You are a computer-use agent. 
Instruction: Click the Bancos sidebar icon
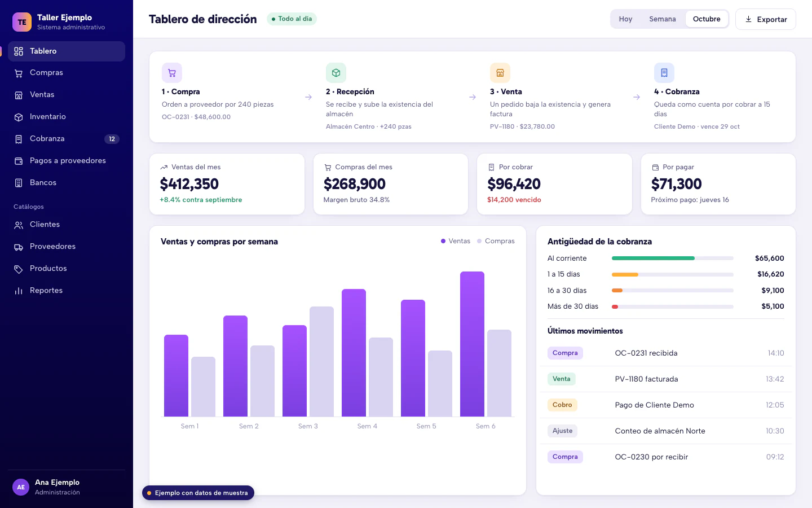point(19,183)
